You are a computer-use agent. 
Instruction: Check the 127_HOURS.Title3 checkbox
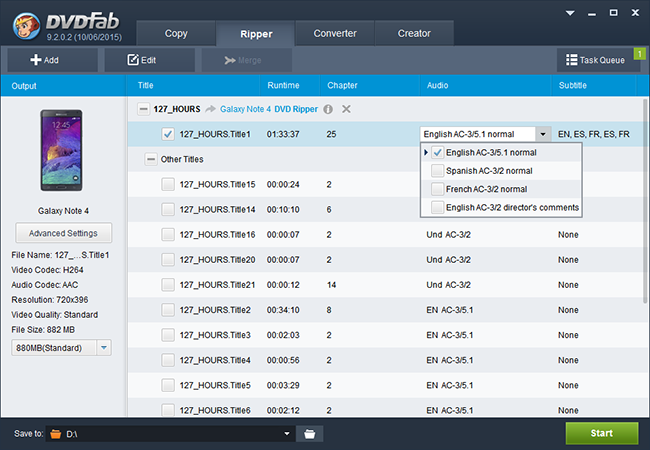coord(168,335)
